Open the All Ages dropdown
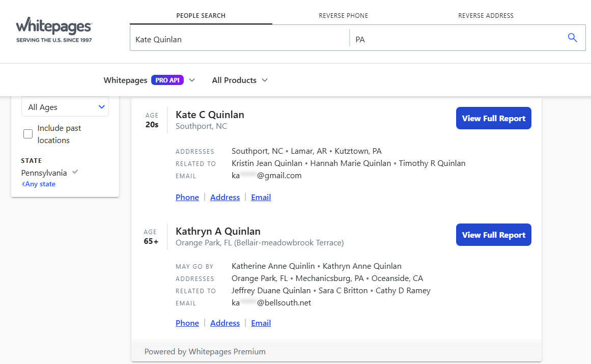Viewport: 591px width, 364px height. click(x=65, y=107)
